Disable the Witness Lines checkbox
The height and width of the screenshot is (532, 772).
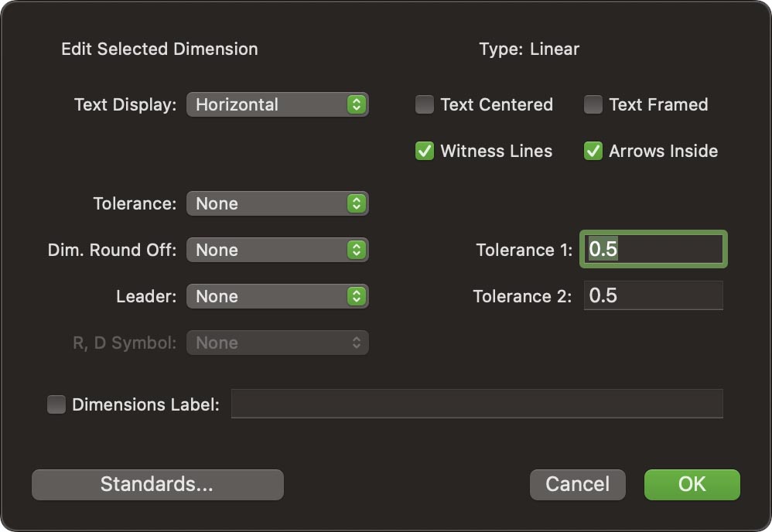tap(425, 151)
